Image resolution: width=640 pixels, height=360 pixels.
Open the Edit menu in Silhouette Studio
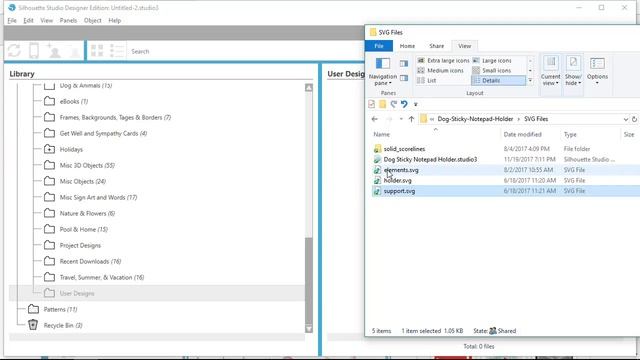28,20
